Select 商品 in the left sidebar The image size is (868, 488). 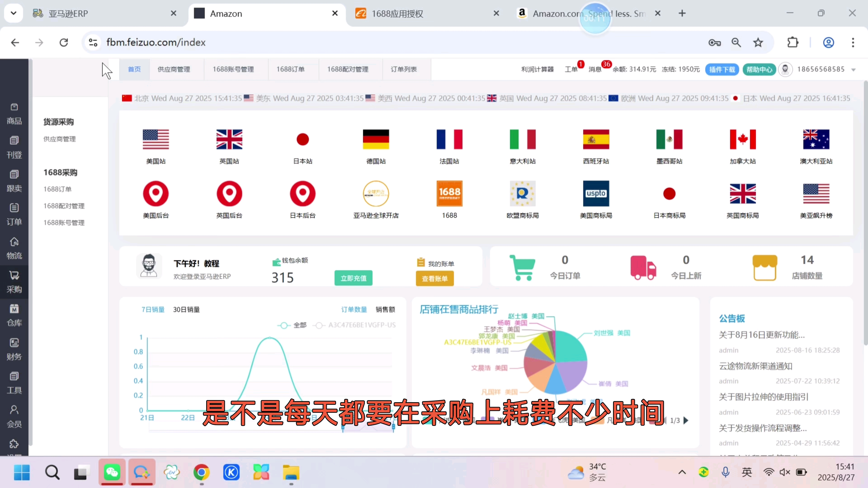click(14, 115)
